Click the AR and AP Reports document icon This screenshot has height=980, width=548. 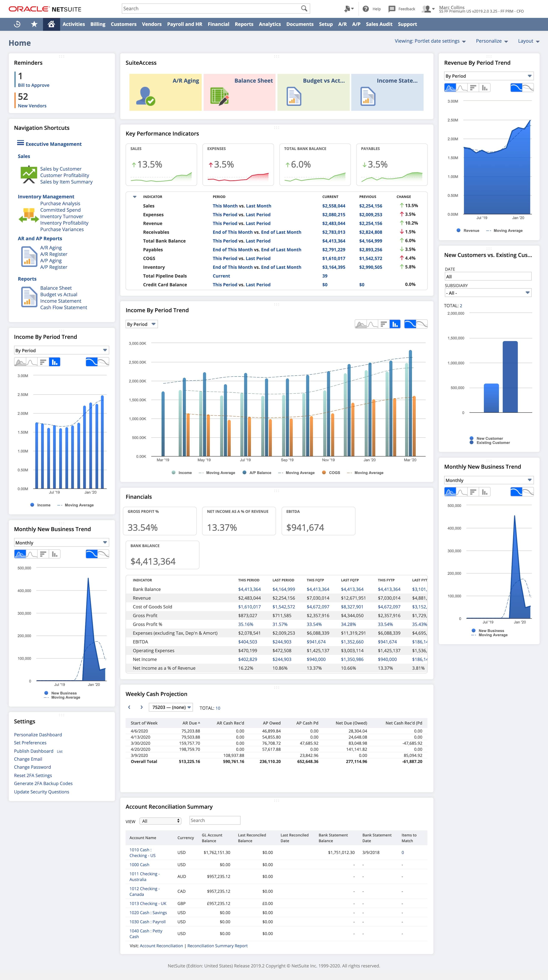(29, 256)
